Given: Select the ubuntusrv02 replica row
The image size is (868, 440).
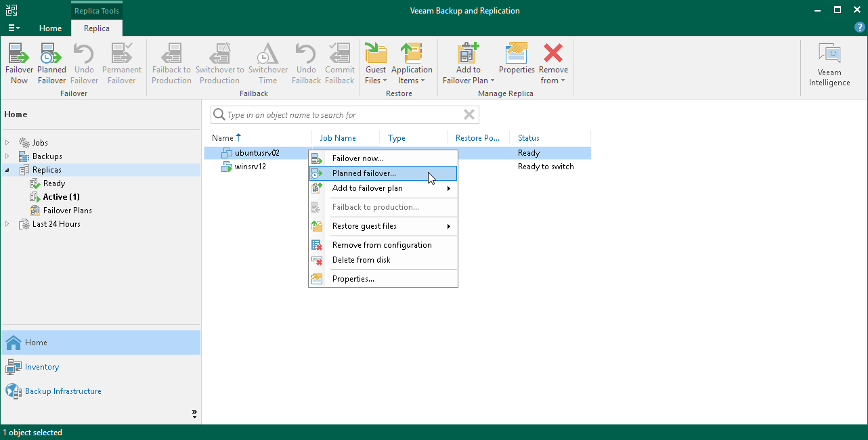Looking at the screenshot, I should [x=397, y=153].
